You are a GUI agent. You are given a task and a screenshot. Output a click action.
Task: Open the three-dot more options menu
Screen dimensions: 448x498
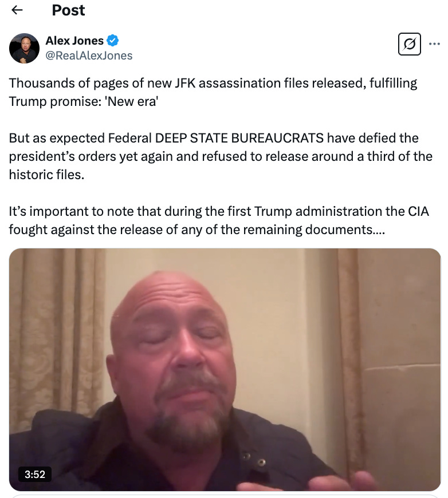(x=434, y=44)
